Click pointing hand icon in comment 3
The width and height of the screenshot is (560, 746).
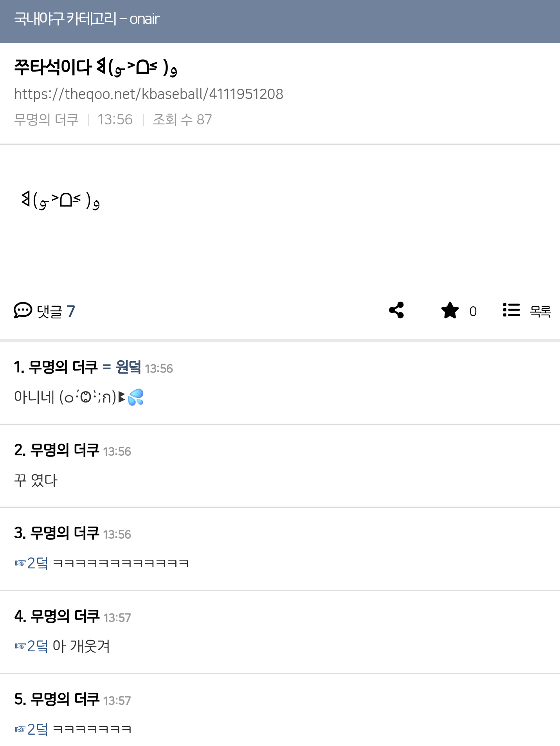(x=20, y=563)
